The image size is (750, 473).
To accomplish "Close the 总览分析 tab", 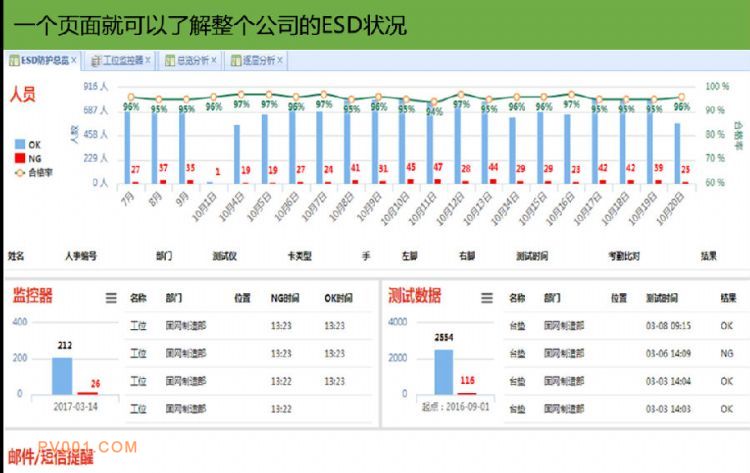I will 217,61.
